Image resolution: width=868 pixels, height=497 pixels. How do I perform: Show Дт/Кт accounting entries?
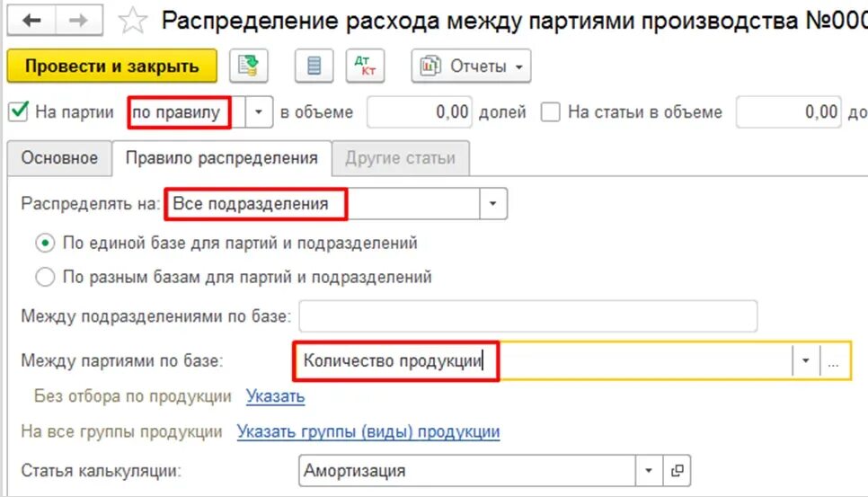click(366, 66)
